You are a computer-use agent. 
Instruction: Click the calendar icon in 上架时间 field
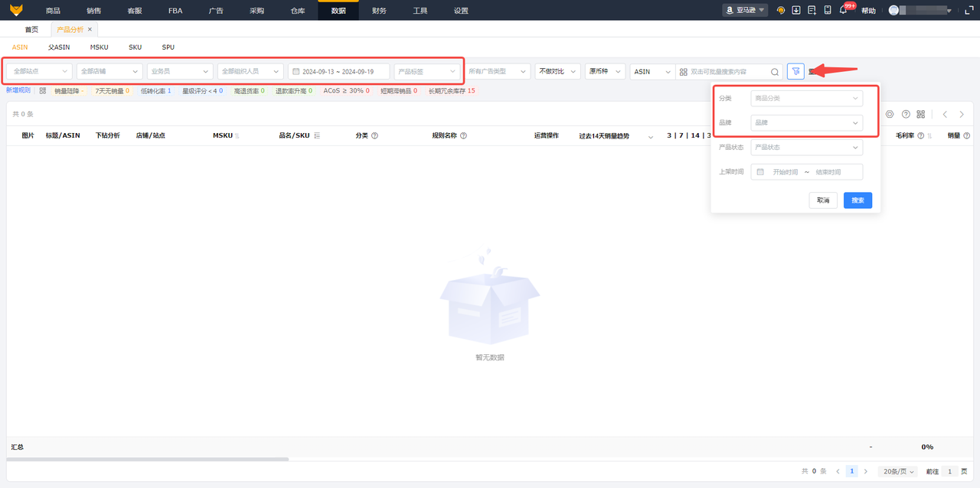pyautogui.click(x=760, y=172)
